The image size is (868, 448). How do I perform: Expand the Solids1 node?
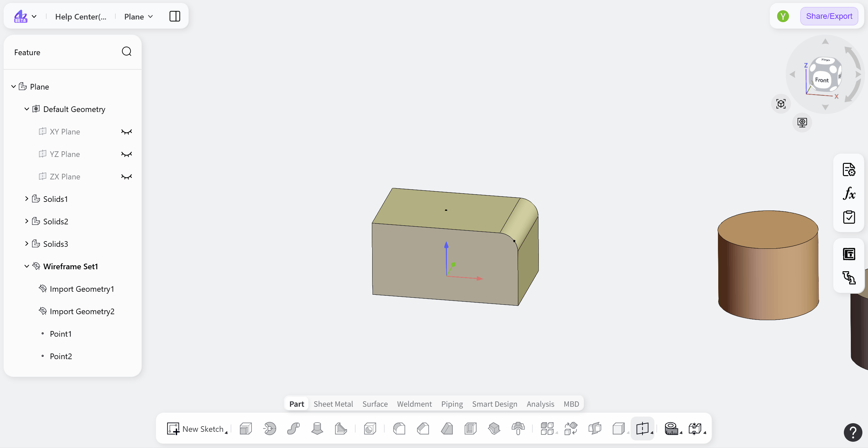27,199
